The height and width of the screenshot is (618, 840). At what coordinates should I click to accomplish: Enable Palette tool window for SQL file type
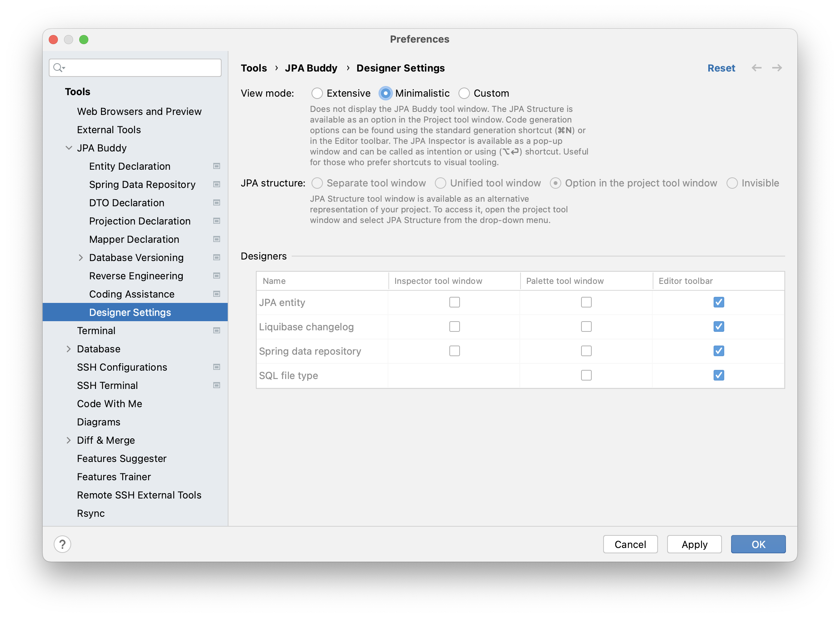tap(586, 375)
